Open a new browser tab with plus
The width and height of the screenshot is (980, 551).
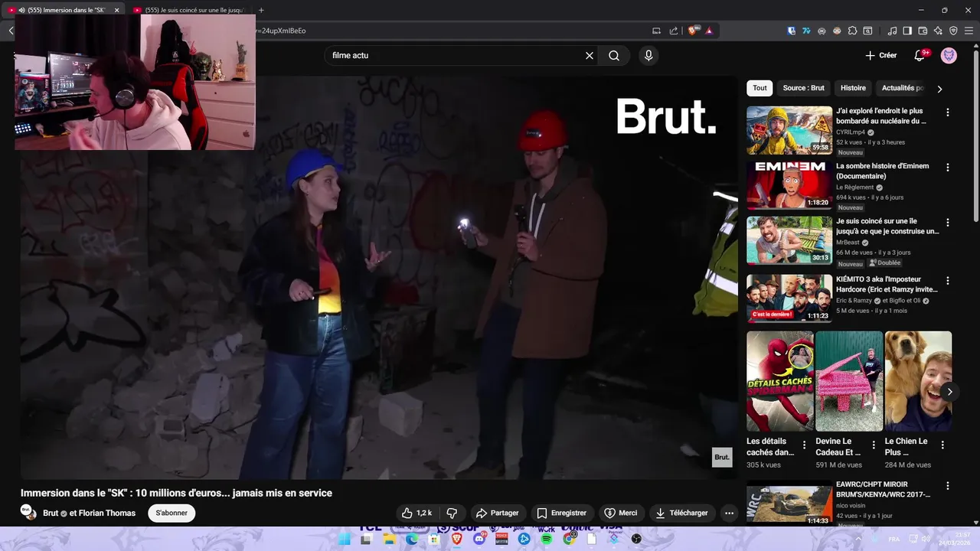261,10
